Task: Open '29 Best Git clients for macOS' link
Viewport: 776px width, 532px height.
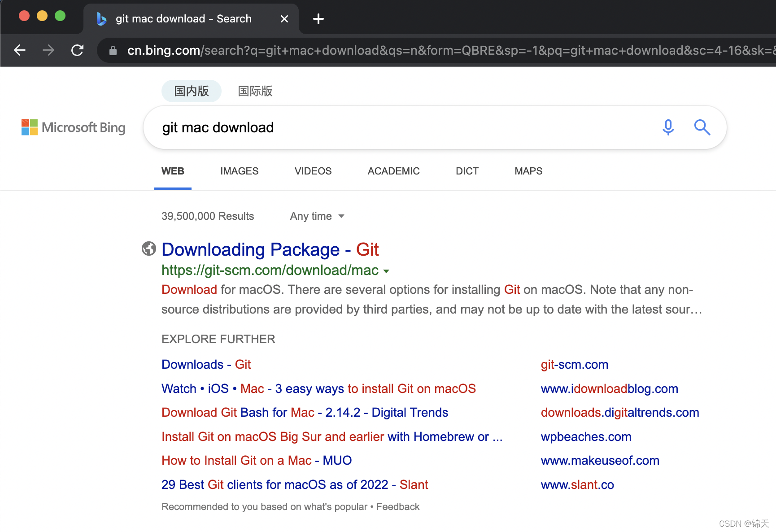Action: pyautogui.click(x=295, y=484)
